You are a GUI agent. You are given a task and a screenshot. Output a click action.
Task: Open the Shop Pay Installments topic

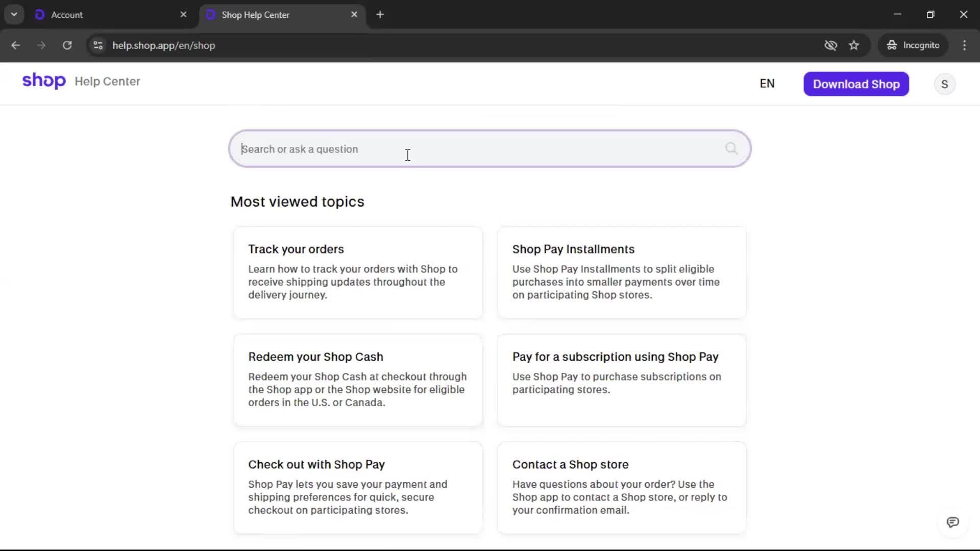[x=621, y=272]
